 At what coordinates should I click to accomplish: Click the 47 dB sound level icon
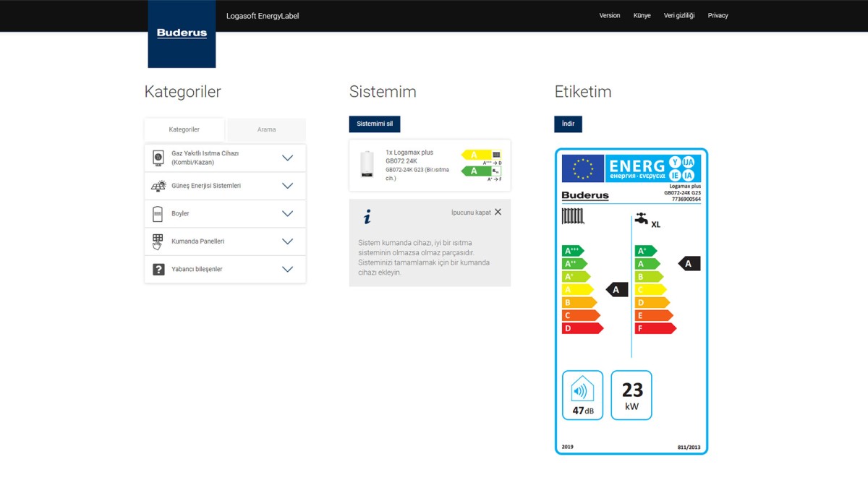[582, 395]
